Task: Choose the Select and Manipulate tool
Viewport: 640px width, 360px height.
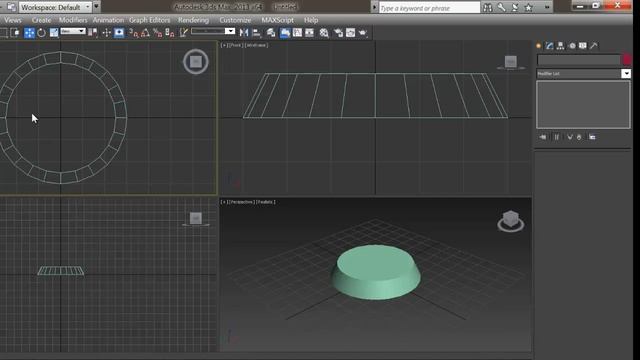Action: click(107, 33)
